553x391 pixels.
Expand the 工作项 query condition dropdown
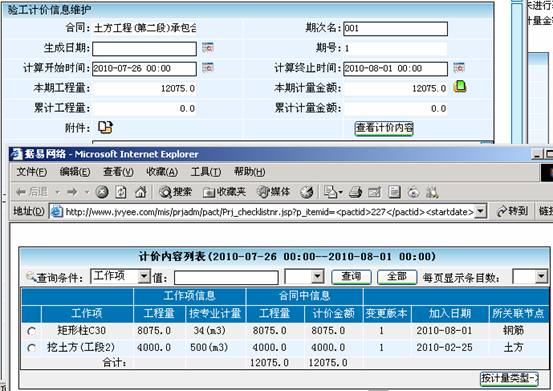point(144,277)
